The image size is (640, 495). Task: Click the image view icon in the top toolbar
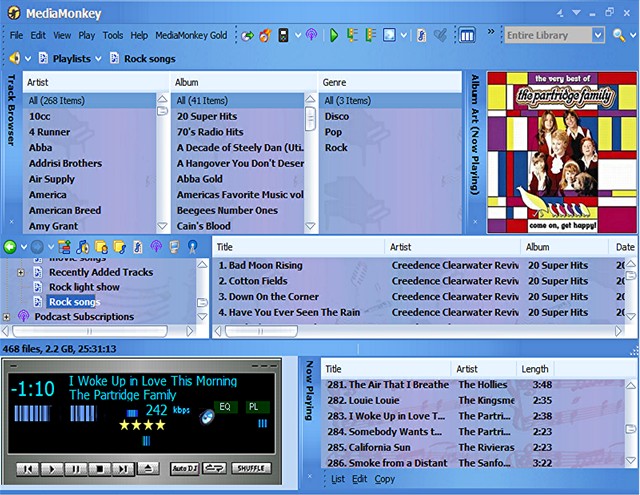pos(389,35)
